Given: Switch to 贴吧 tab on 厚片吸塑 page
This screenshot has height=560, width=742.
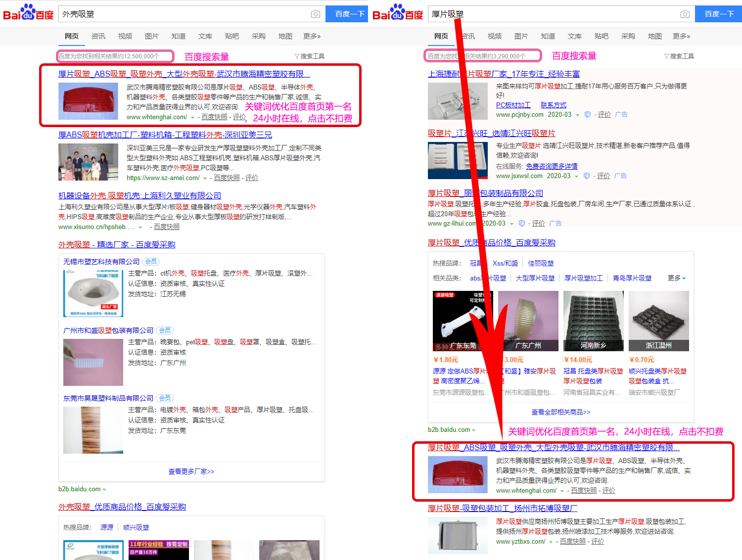Looking at the screenshot, I should tap(602, 36).
